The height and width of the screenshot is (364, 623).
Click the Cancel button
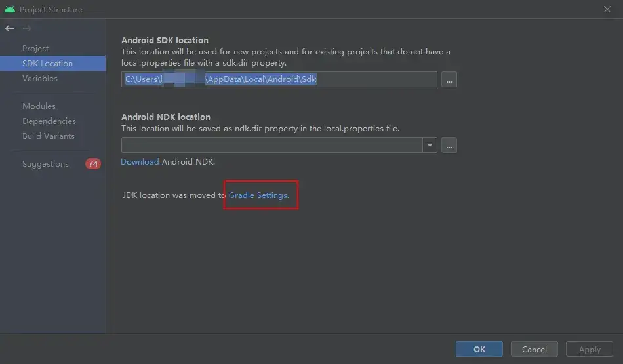(534, 350)
